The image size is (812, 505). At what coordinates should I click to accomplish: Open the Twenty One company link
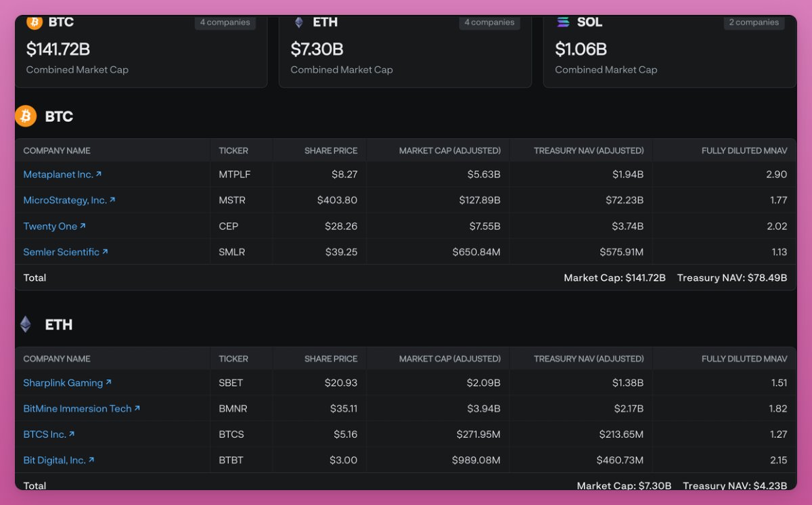pos(54,226)
